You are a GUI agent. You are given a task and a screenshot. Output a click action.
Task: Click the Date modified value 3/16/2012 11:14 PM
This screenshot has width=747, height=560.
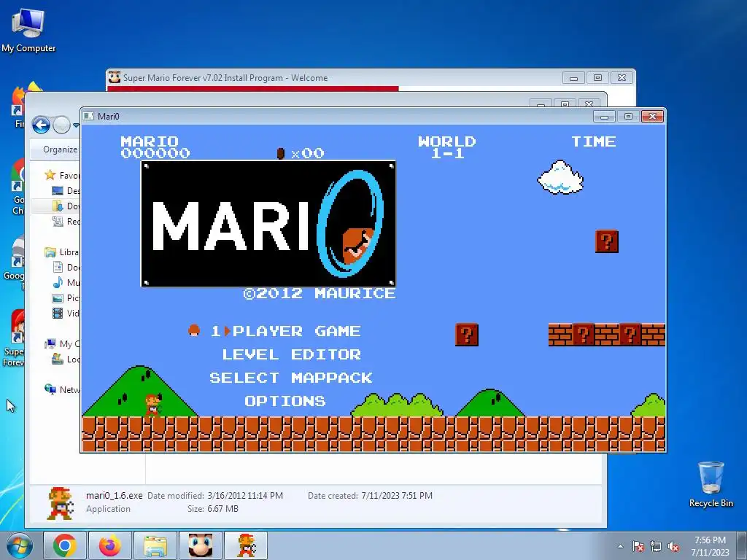[x=245, y=496]
